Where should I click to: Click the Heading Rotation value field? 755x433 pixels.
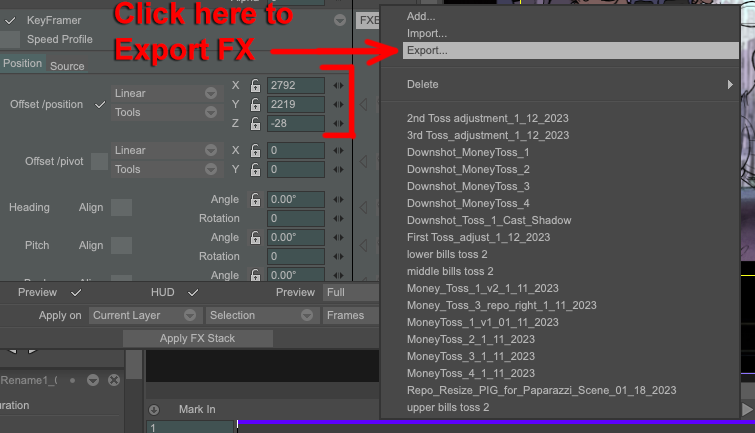click(x=296, y=219)
